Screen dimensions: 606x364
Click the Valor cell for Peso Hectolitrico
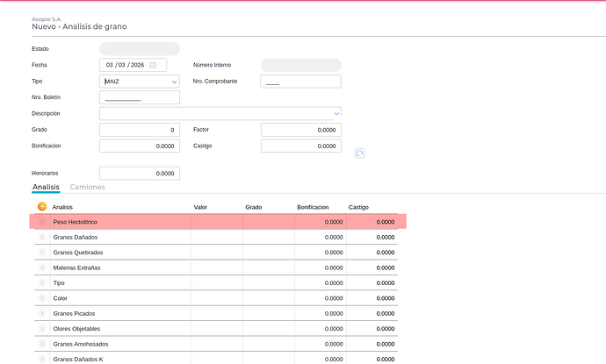coord(216,223)
